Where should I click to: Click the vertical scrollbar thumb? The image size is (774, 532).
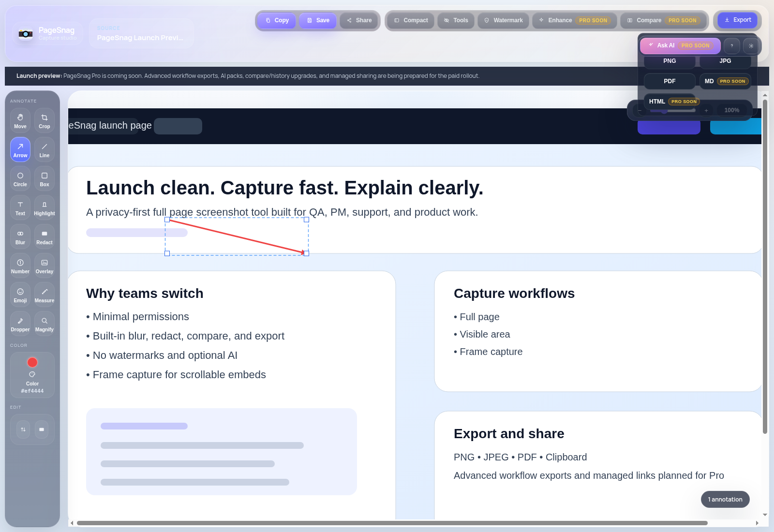765,266
